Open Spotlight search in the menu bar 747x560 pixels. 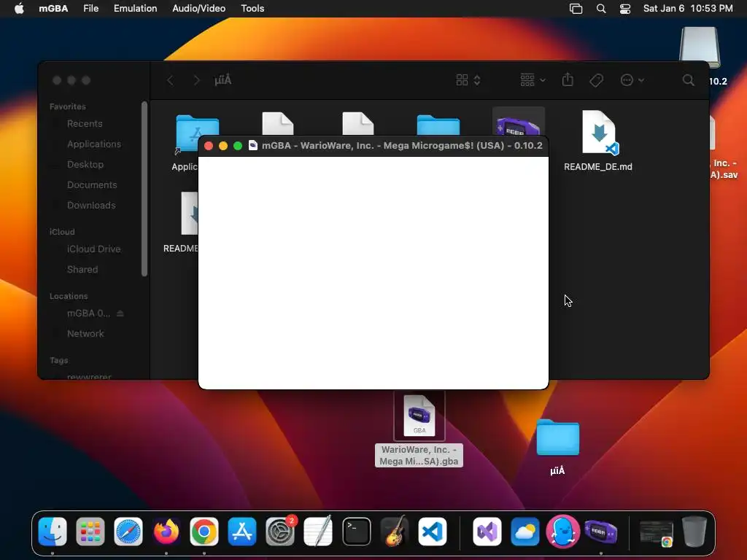point(601,9)
